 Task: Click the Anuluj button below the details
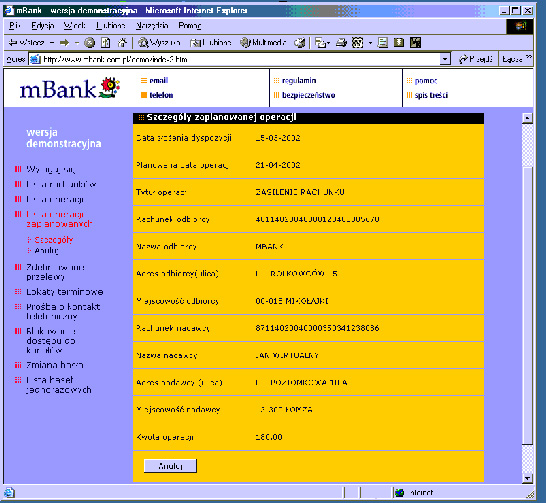coord(170,466)
